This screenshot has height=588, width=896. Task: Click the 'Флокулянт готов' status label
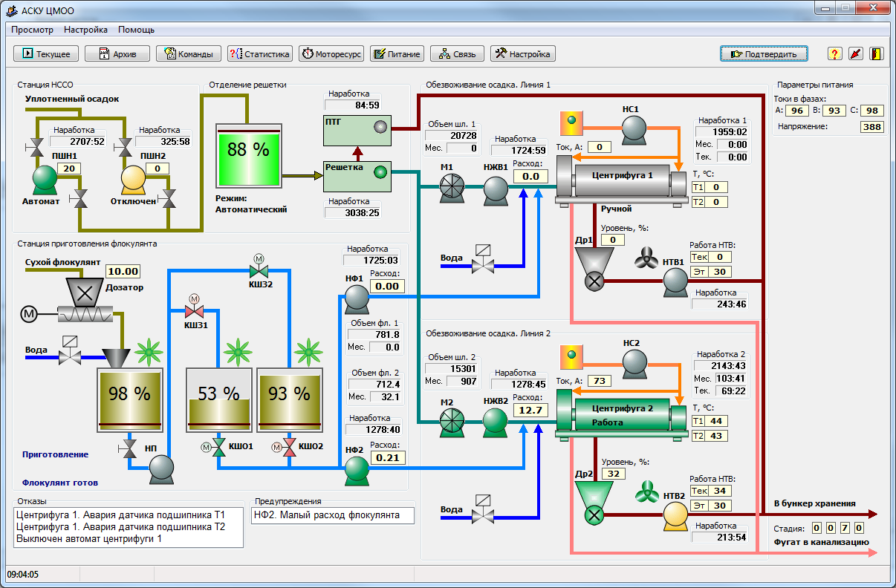point(59,483)
